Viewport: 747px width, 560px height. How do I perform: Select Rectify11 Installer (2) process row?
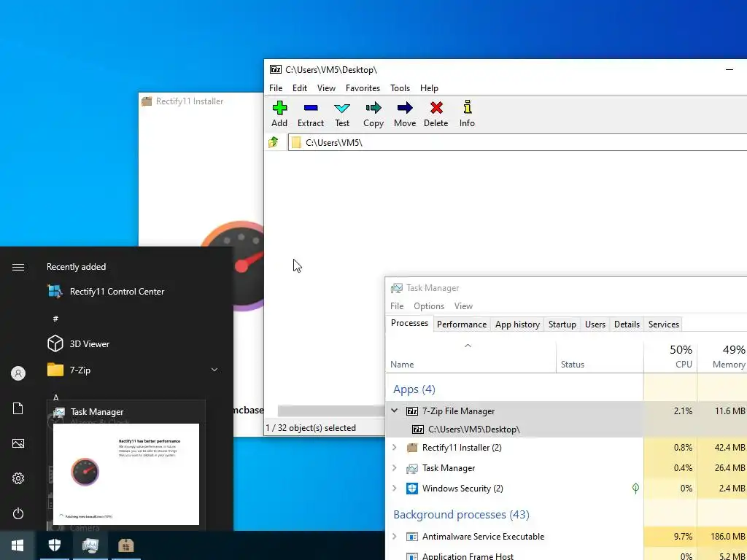(566, 448)
